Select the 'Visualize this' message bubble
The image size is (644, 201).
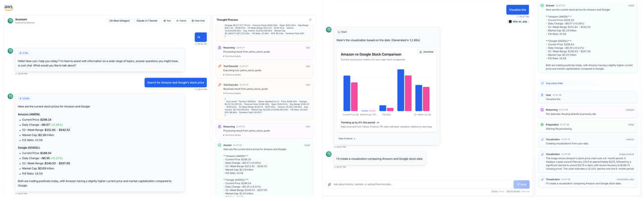point(517,9)
